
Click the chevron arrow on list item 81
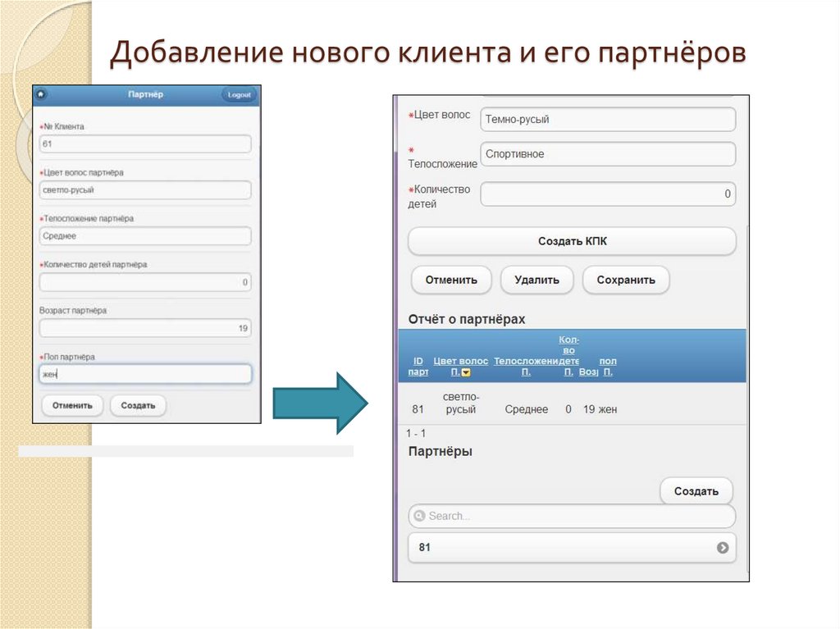pos(723,547)
